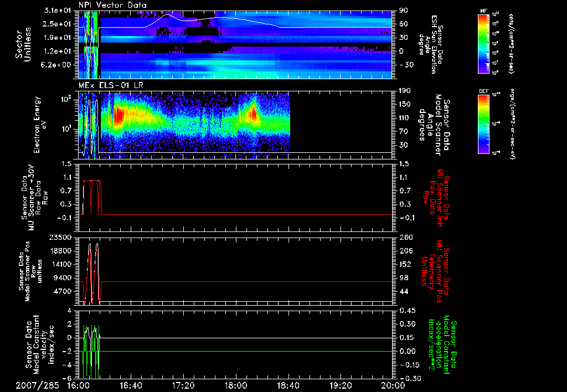Click the DEF label above the color bar

click(484, 91)
